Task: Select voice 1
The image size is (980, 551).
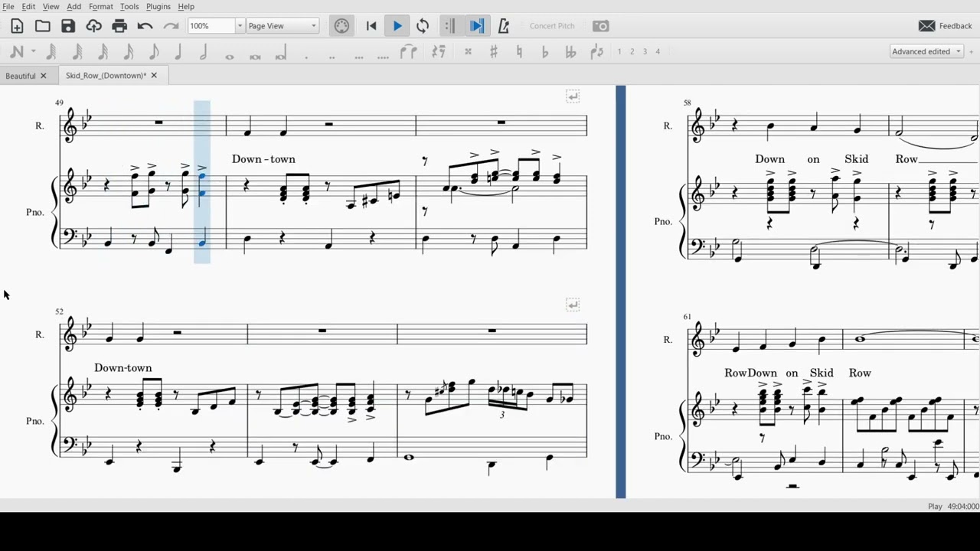Action: pyautogui.click(x=619, y=51)
